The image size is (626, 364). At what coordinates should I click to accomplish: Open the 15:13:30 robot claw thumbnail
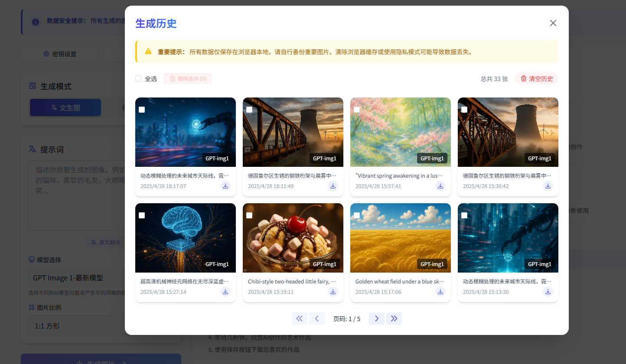(x=508, y=238)
